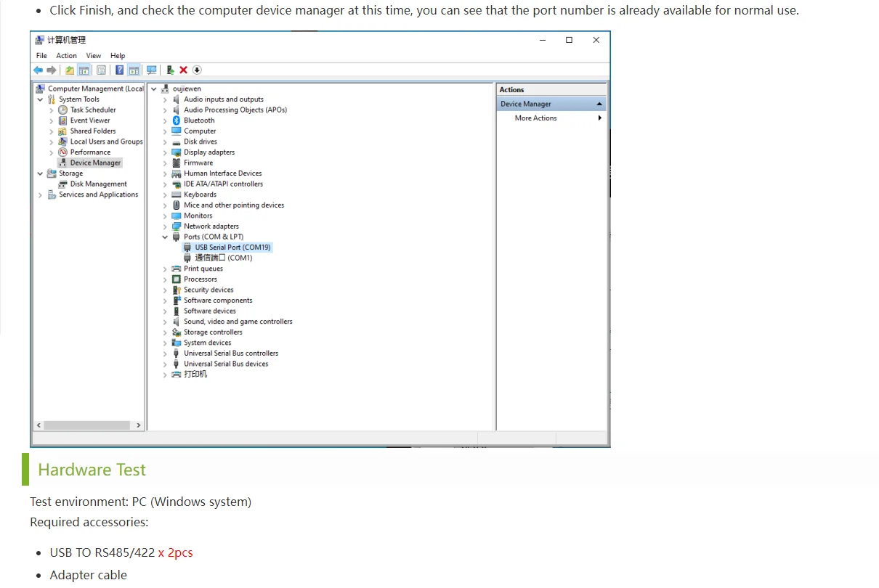Click the update driver green arrow icon

(x=170, y=70)
